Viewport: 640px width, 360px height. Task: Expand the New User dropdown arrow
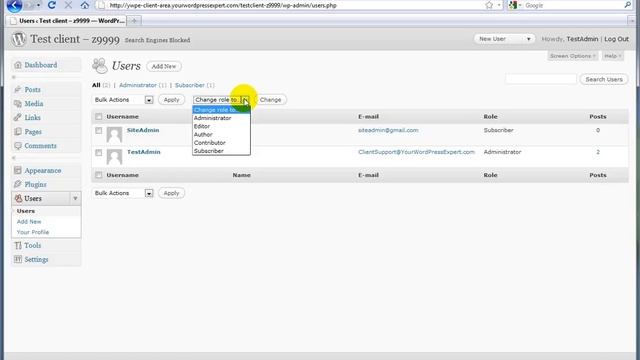(x=528, y=39)
